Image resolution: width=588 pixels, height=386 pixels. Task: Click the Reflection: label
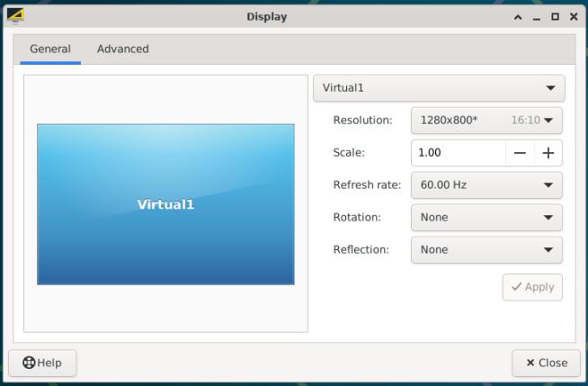point(361,249)
